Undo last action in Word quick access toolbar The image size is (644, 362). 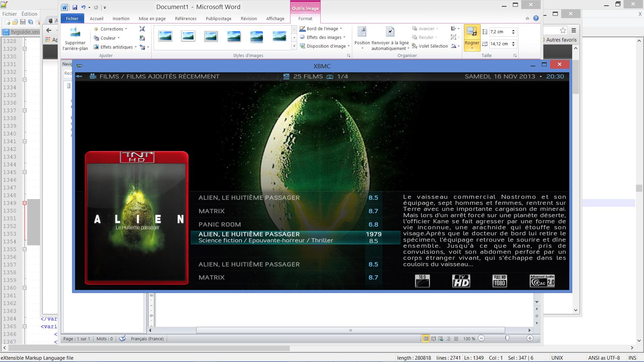[83, 7]
